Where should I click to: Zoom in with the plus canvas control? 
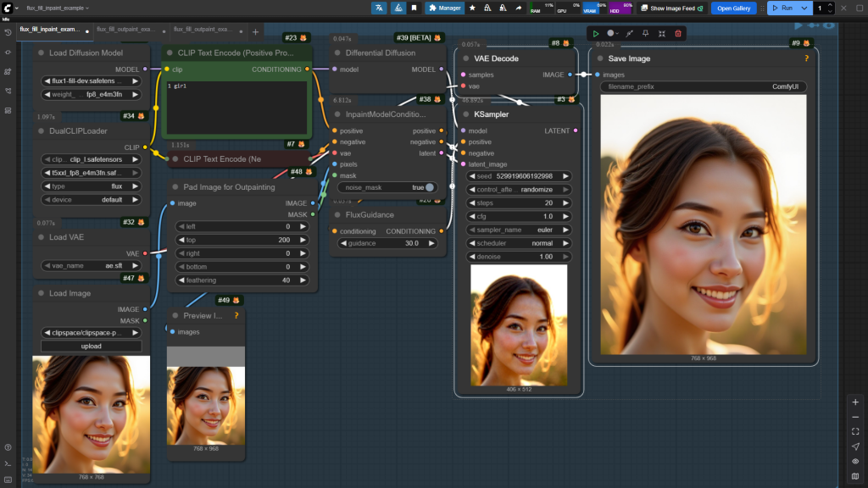pyautogui.click(x=855, y=401)
